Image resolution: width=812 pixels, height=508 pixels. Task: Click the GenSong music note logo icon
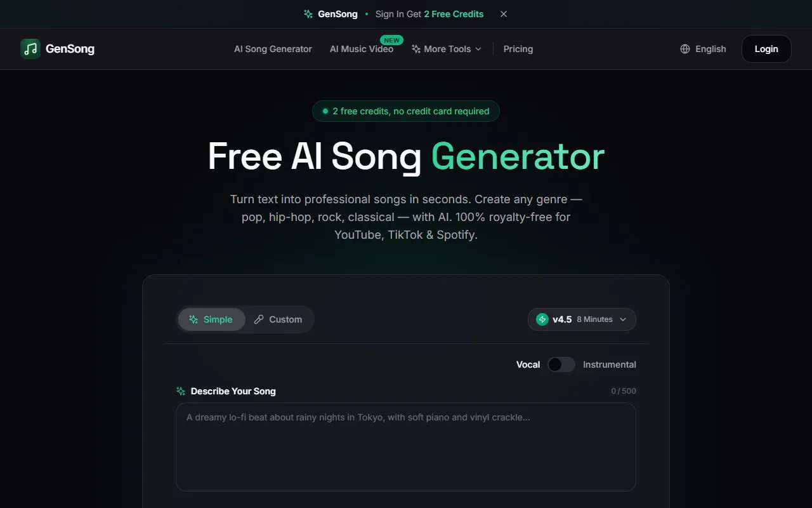click(30, 49)
